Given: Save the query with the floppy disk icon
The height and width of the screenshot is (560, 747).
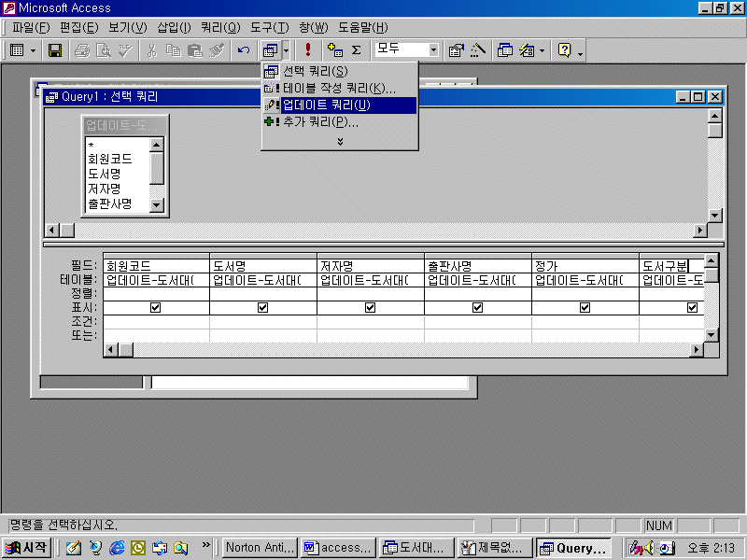Looking at the screenshot, I should (x=55, y=50).
